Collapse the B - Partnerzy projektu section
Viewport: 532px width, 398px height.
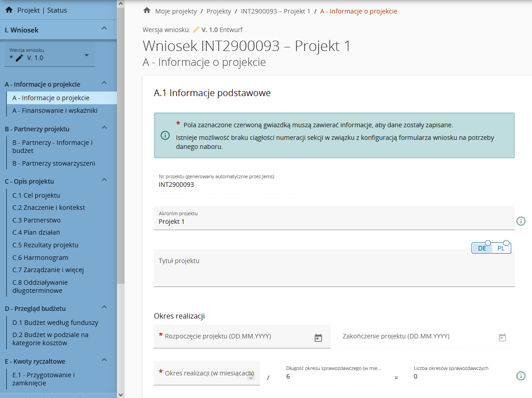[x=104, y=128]
